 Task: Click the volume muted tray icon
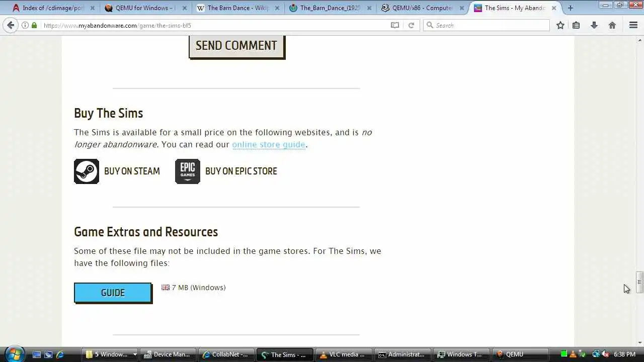click(605, 354)
